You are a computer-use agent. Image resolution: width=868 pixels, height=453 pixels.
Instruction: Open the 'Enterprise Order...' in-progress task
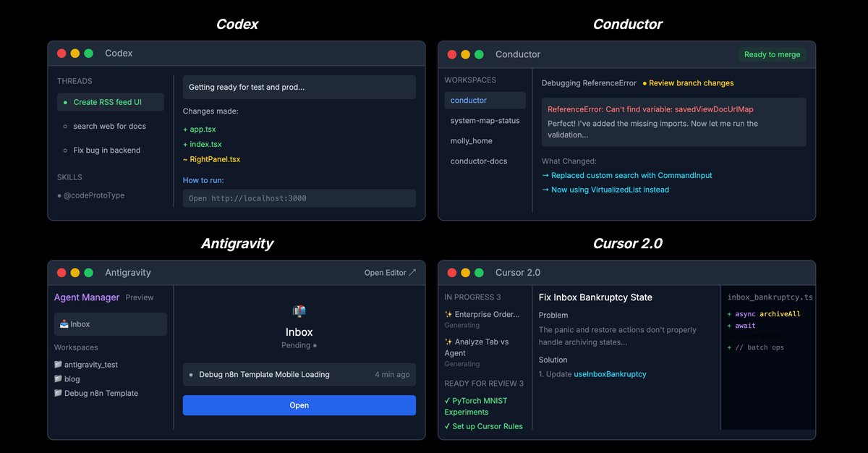[x=482, y=314]
